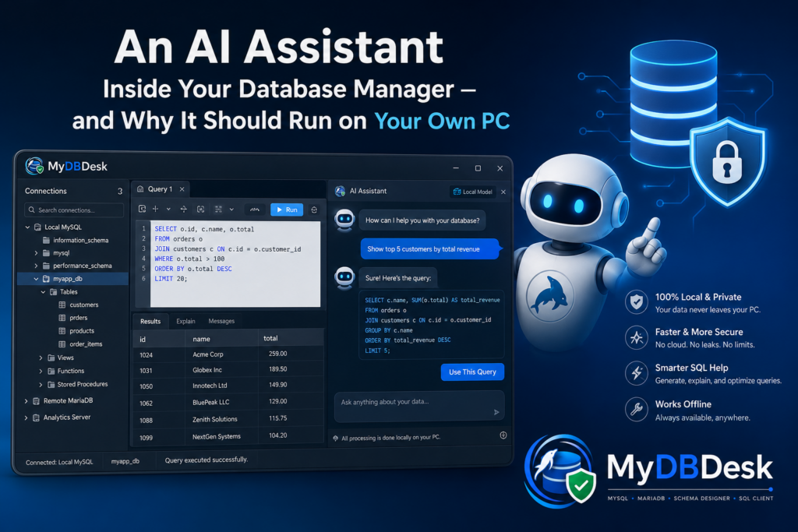Toggle the Local Model selector
This screenshot has width=798, height=532.
tap(473, 192)
